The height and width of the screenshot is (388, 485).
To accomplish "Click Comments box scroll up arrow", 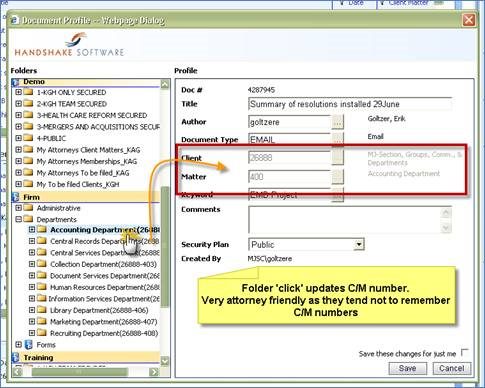I will 446,212.
